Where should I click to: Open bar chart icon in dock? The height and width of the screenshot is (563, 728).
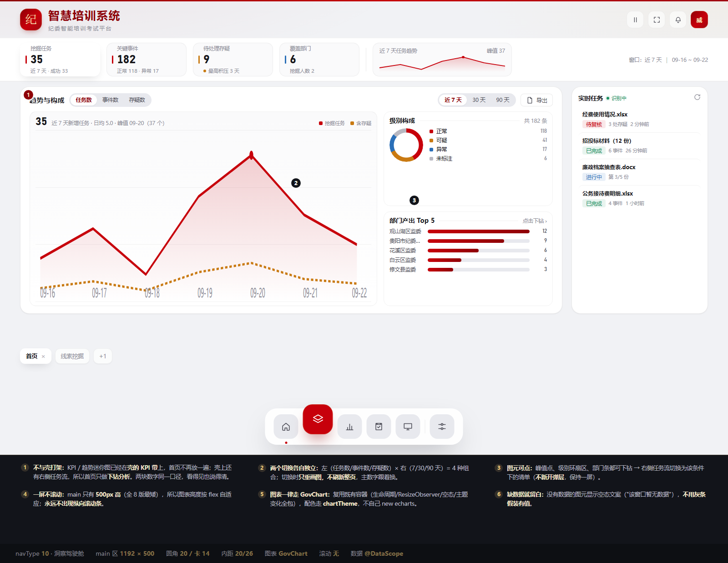[x=349, y=427]
